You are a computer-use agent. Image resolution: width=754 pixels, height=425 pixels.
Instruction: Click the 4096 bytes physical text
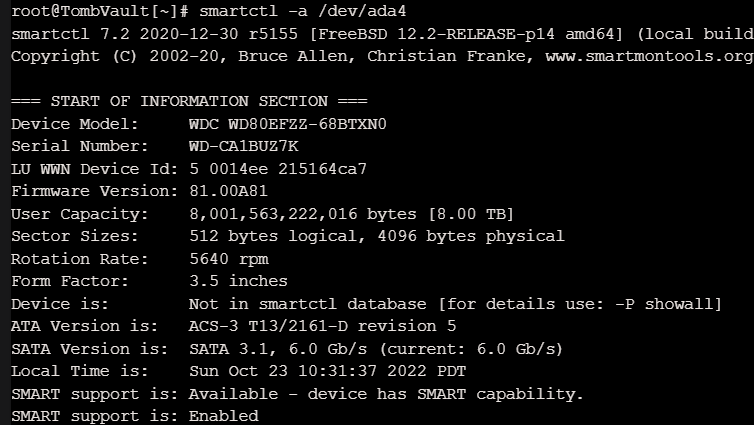pos(471,237)
